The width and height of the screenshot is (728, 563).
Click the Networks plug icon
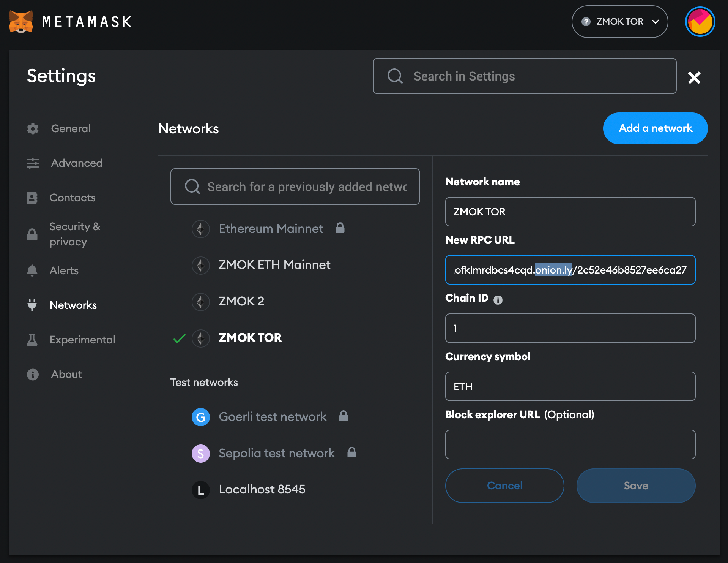coord(32,305)
